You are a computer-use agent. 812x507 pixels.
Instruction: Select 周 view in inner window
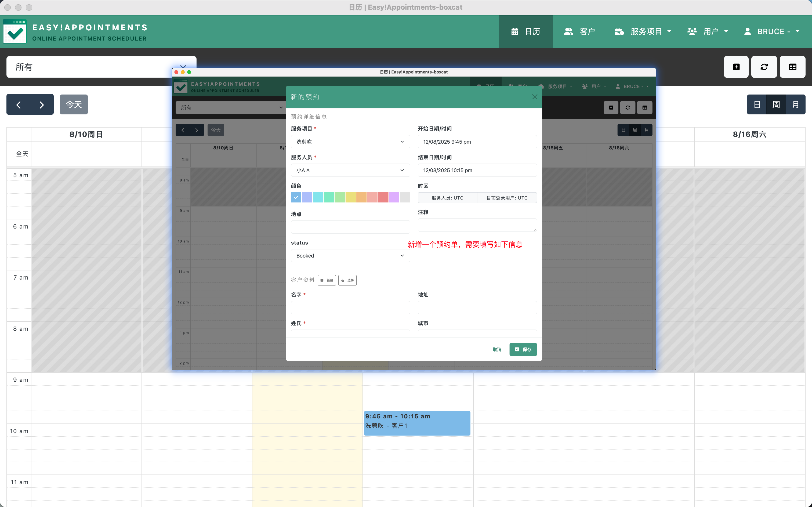pyautogui.click(x=635, y=130)
